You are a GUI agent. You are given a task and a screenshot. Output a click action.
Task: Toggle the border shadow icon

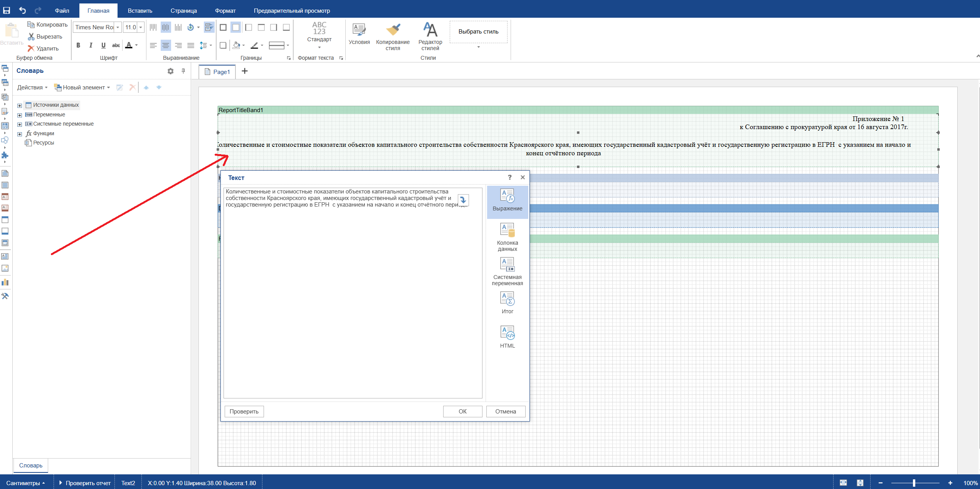pyautogui.click(x=223, y=45)
